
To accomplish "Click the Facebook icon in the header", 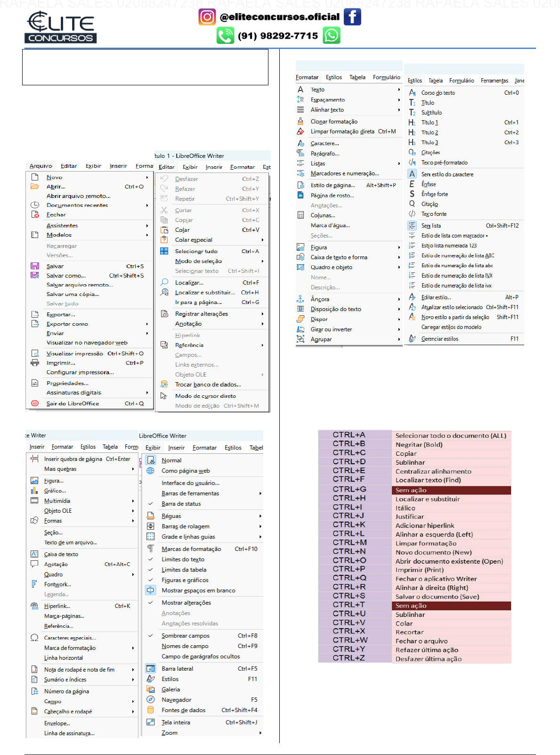I will pyautogui.click(x=352, y=16).
